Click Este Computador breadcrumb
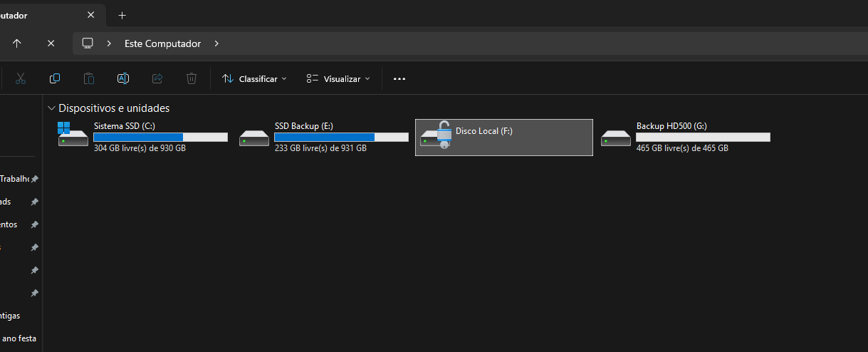Image resolution: width=868 pixels, height=352 pixels. [x=162, y=43]
